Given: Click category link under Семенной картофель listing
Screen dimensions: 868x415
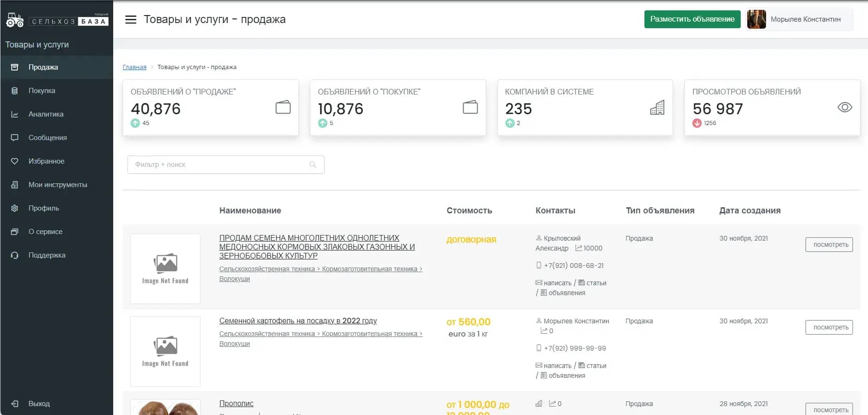Looking at the screenshot, I should coord(321,338).
